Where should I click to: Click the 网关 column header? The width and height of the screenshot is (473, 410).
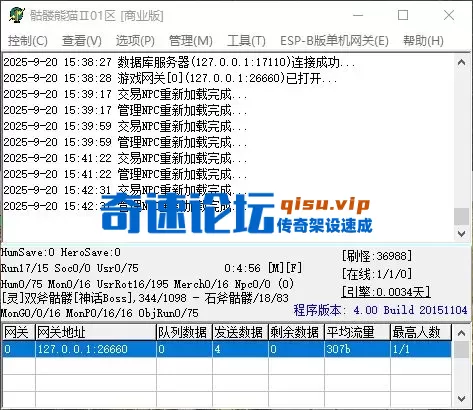tap(18, 332)
